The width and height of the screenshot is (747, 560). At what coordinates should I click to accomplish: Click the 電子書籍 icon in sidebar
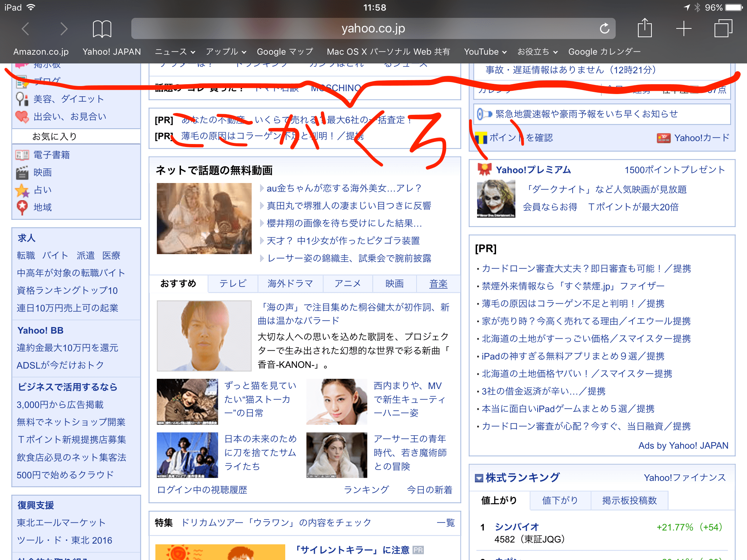22,155
